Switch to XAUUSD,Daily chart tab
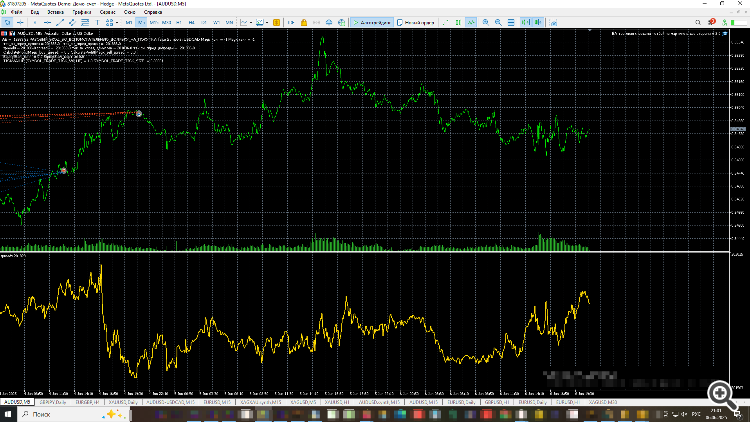The height and width of the screenshot is (422, 750). pyautogui.click(x=123, y=402)
